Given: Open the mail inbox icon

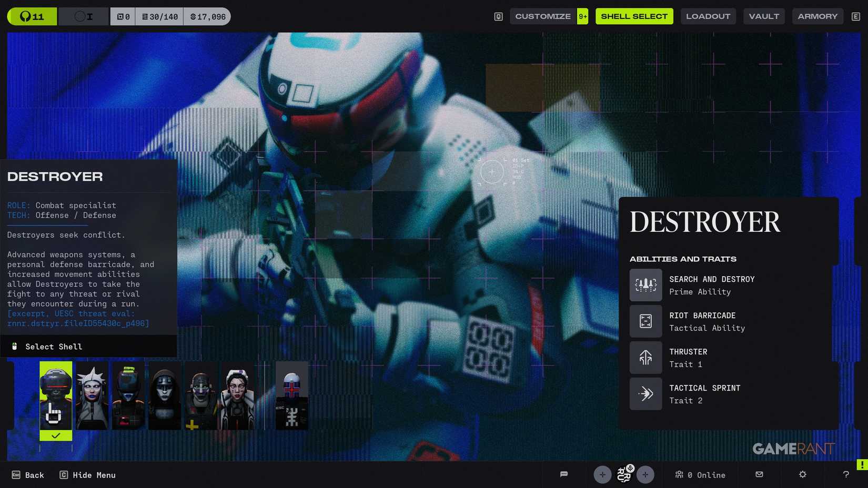Looking at the screenshot, I should 759,475.
